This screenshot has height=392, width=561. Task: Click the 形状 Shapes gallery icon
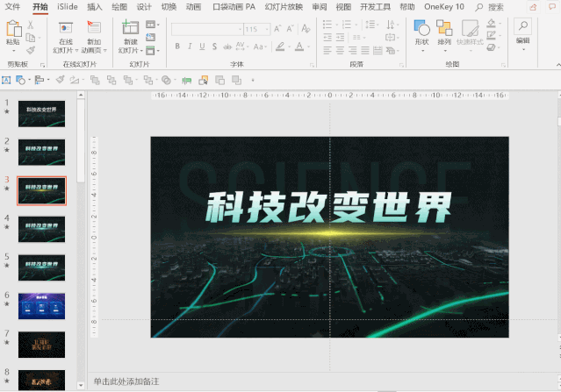[421, 29]
